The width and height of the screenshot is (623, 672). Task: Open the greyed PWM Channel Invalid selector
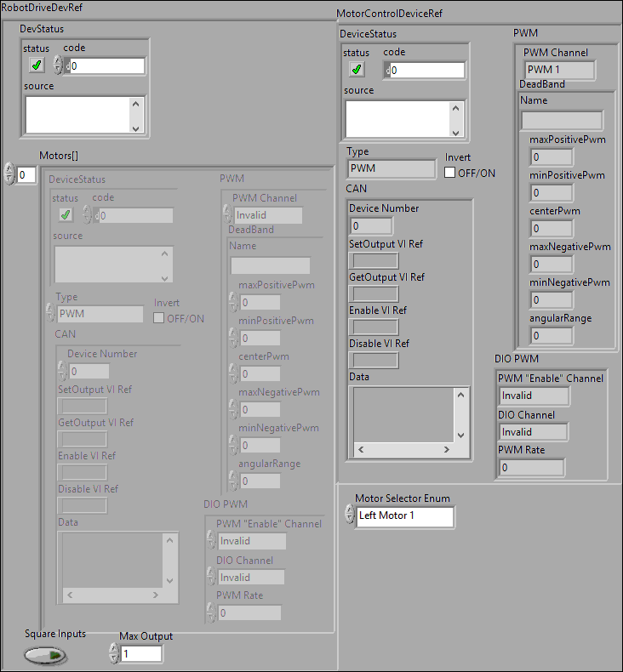(x=268, y=215)
